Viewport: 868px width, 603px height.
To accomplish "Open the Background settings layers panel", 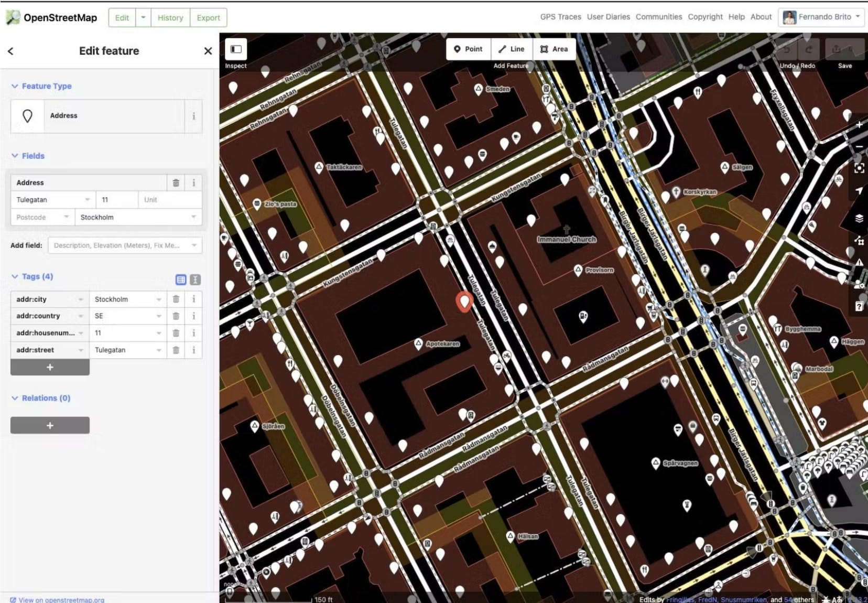I will coord(860,219).
